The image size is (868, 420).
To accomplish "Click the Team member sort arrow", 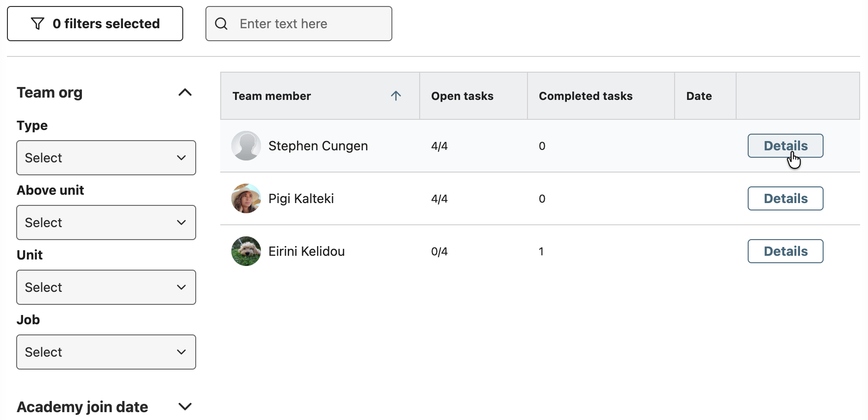I will 396,96.
